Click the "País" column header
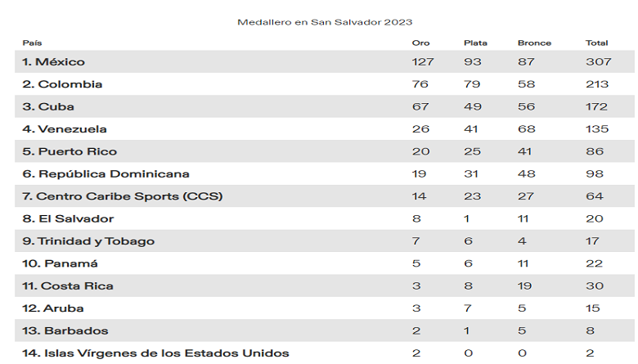638x364 pixels. (32, 43)
